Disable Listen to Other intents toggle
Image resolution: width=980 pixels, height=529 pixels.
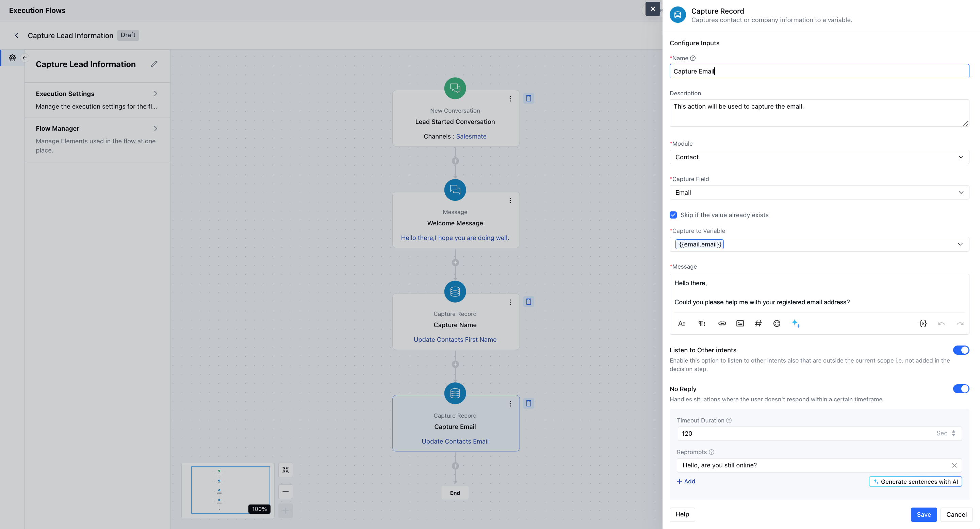point(961,350)
